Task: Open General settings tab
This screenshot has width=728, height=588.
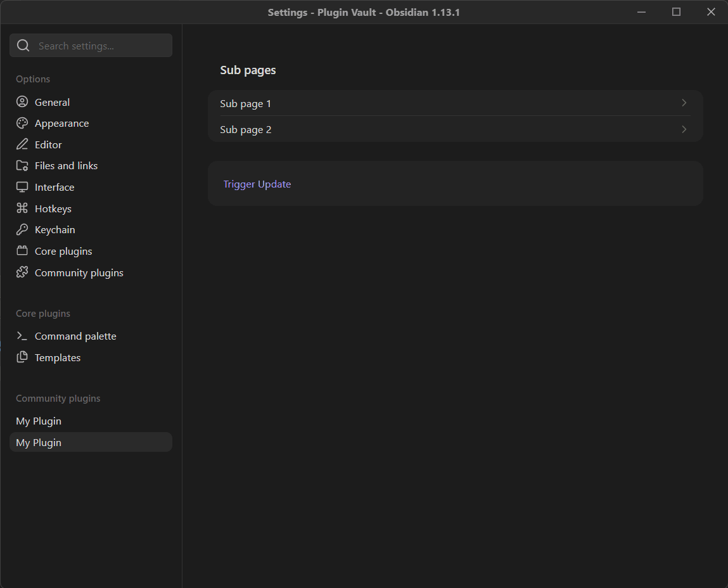Action: (91, 102)
